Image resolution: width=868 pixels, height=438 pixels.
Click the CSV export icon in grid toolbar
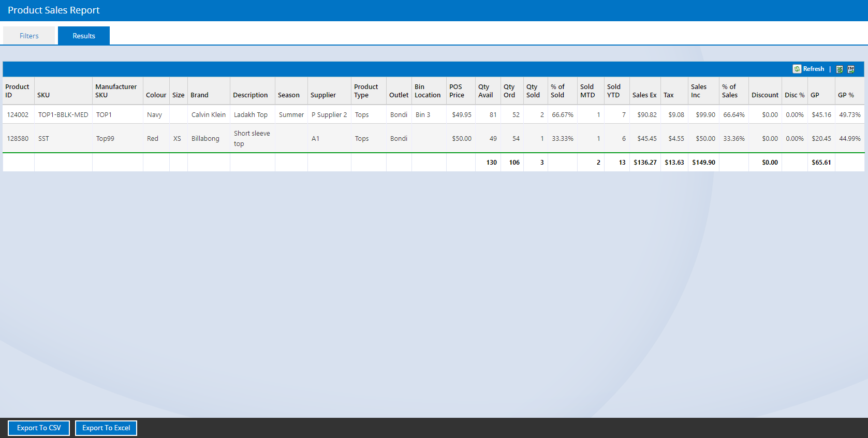[x=851, y=69]
